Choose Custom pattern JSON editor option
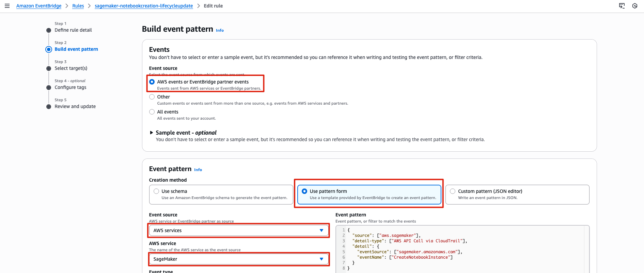 [453, 191]
